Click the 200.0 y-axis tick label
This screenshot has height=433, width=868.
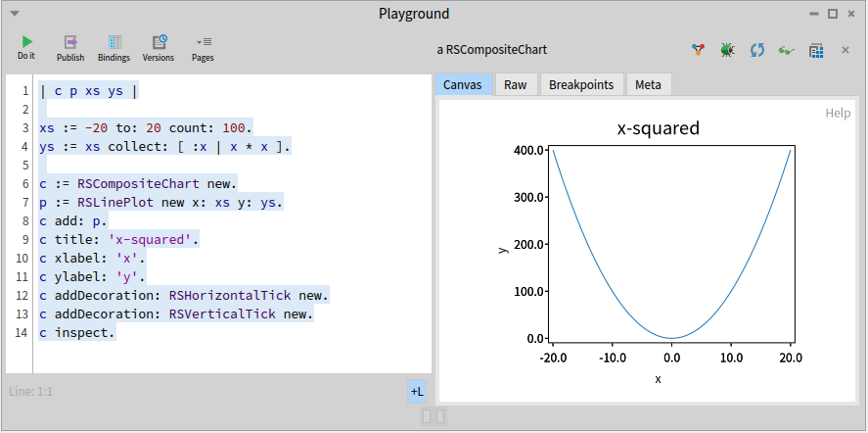528,245
